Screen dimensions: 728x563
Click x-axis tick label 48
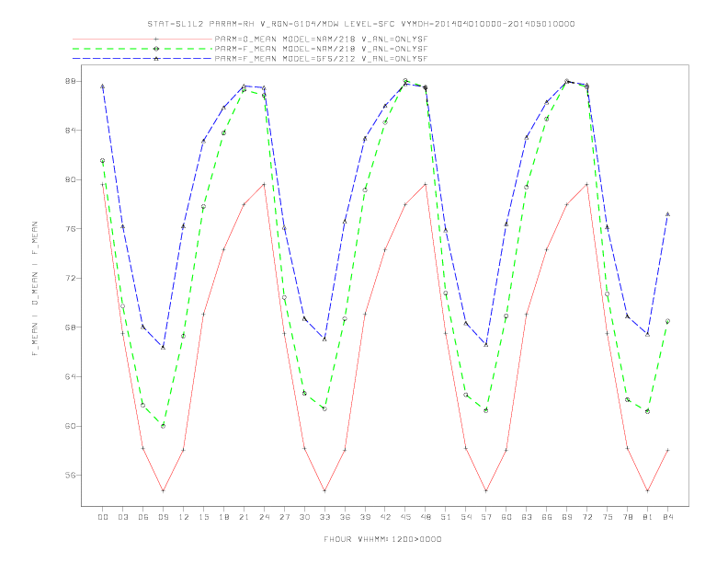pos(426,517)
